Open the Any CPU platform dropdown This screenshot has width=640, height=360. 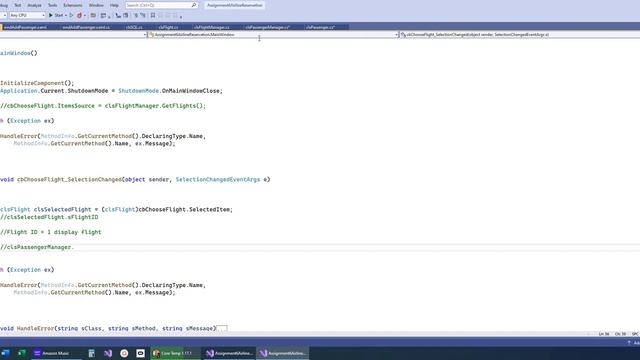pyautogui.click(x=27, y=15)
